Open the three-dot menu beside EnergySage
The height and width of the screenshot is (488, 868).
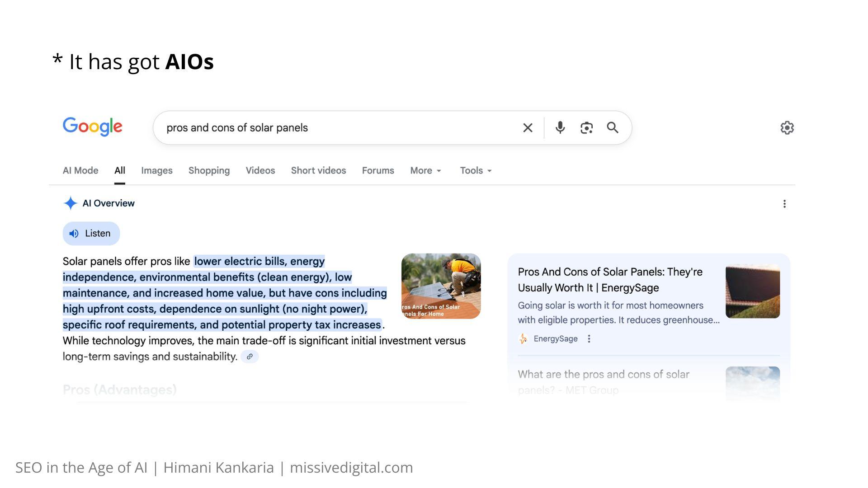pos(589,339)
